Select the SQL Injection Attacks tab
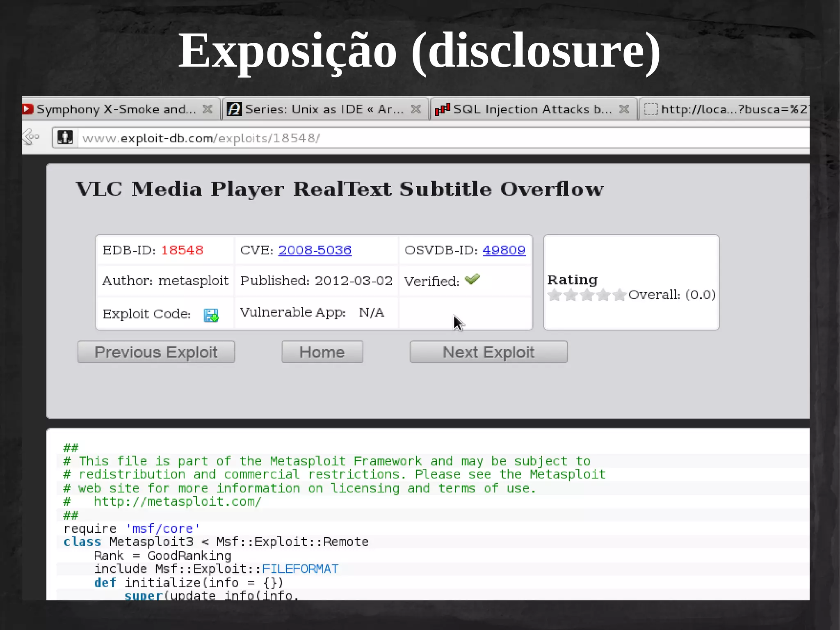840x630 pixels. (533, 109)
